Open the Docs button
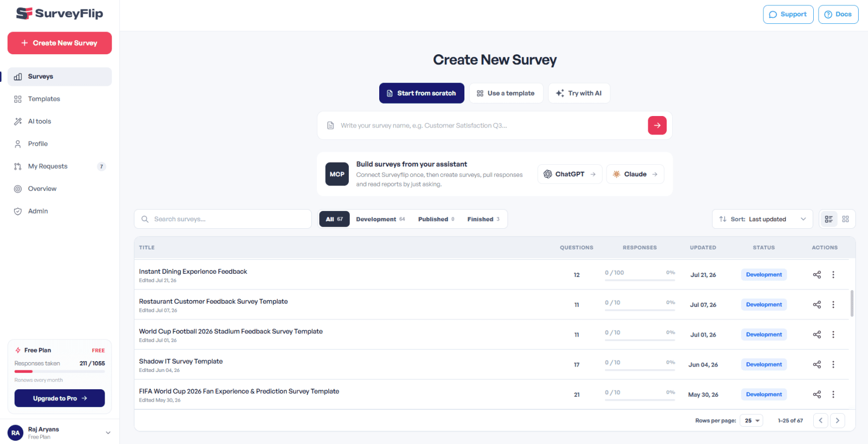 (x=838, y=15)
